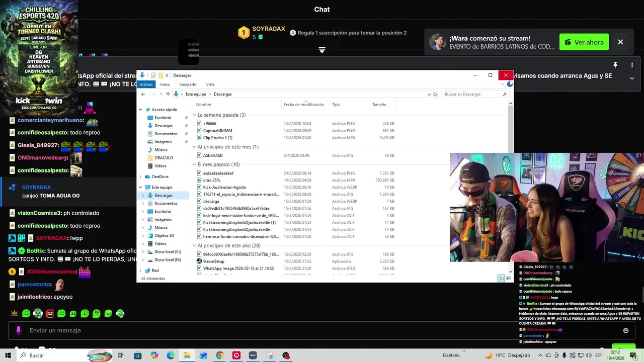Select Objetos 3D in navigation pane
Screen dimensions: 644x362
164,236
